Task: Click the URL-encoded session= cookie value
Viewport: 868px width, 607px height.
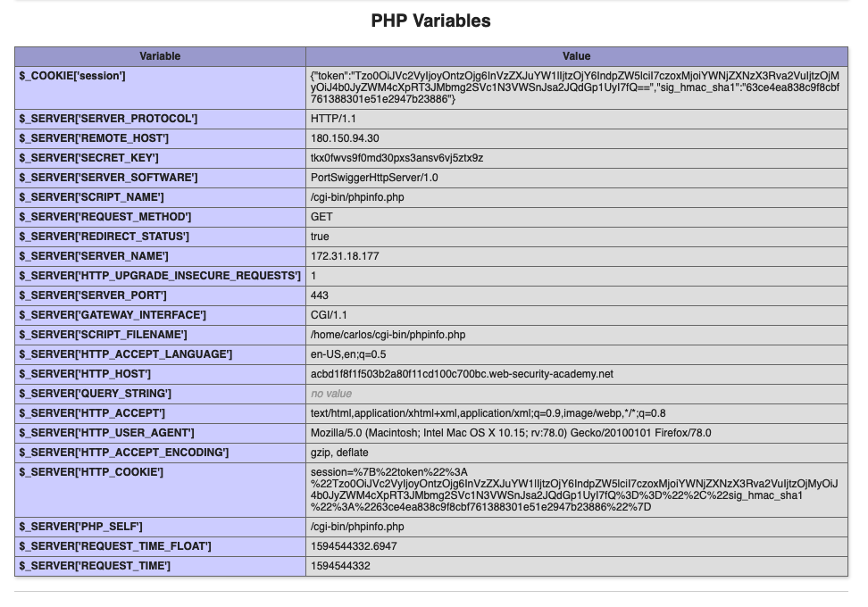Action: click(574, 490)
